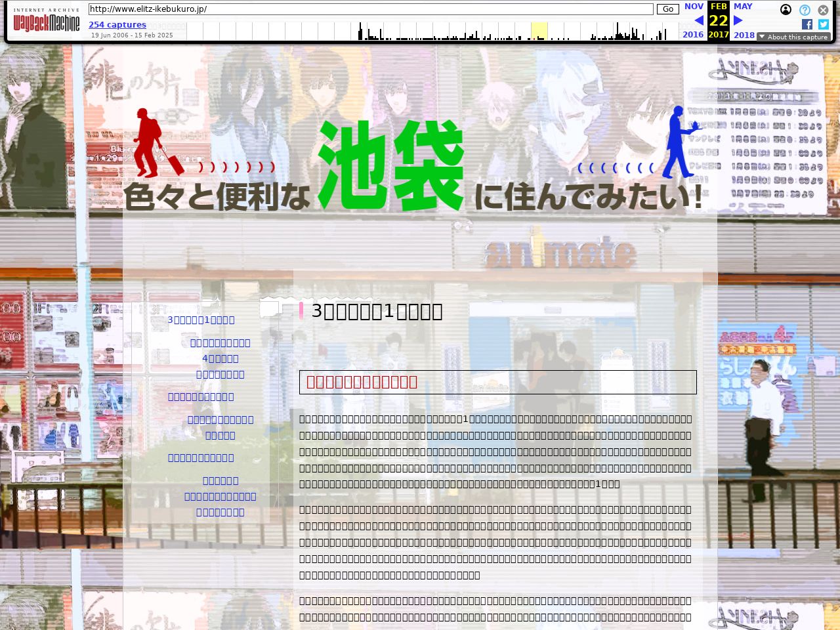
Task: Click the yellow highlighted year on the timeline
Action: tap(539, 31)
